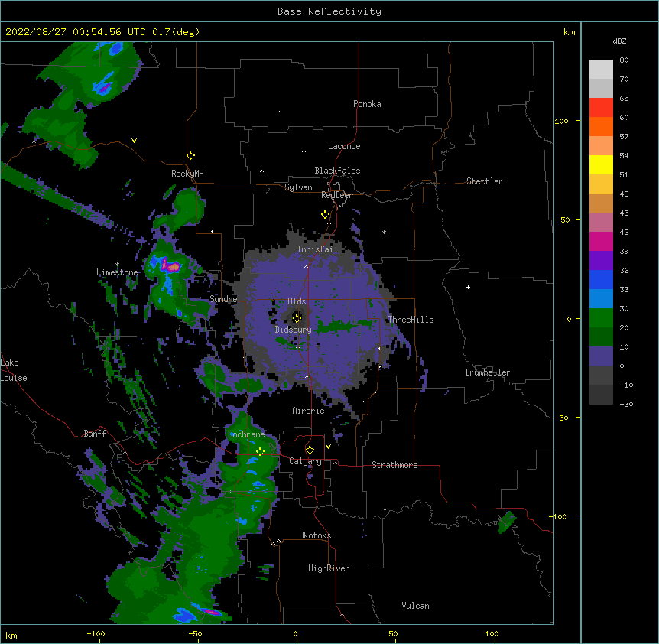Click the Olds label
This screenshot has height=644, width=659.
(297, 301)
